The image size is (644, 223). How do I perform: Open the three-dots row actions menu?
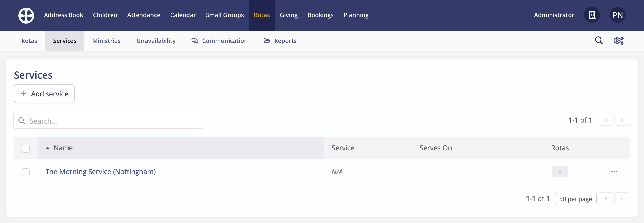(x=614, y=172)
